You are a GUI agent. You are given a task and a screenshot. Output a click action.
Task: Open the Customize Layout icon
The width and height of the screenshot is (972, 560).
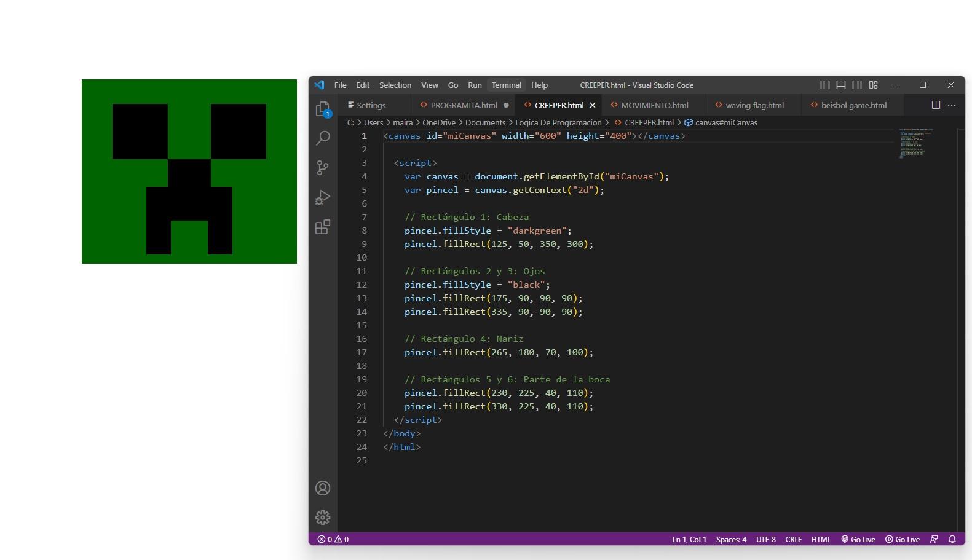[x=874, y=85]
